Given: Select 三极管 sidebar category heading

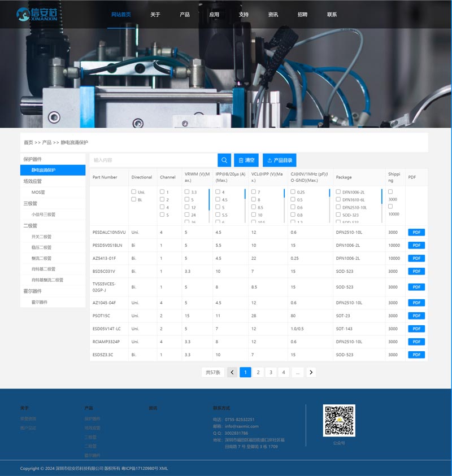Looking at the screenshot, I should [x=30, y=203].
